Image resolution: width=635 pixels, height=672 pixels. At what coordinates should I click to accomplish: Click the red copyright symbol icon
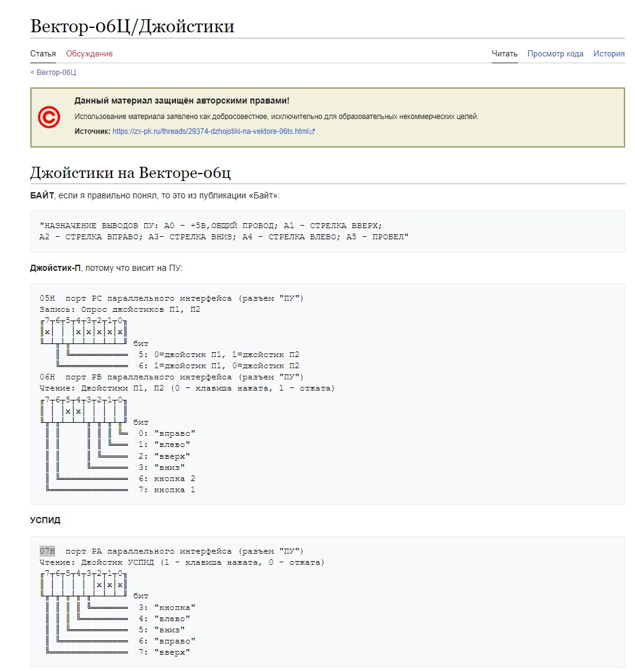pyautogui.click(x=49, y=117)
